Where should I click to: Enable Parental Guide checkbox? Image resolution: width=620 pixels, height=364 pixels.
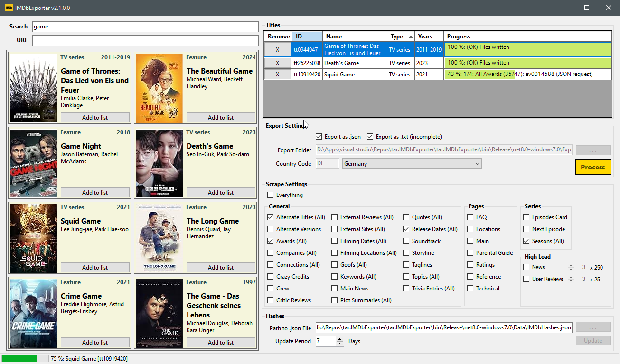point(470,253)
